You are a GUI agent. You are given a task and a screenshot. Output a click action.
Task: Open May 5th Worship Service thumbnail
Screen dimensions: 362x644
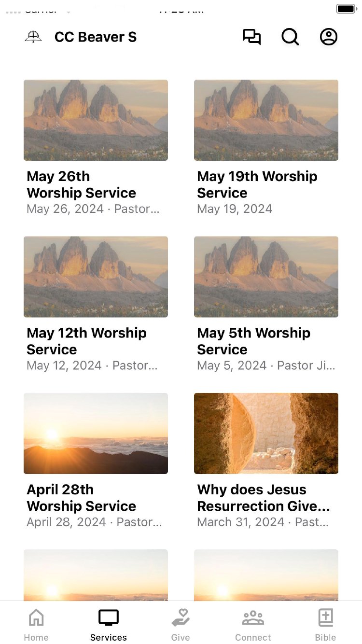point(266,277)
